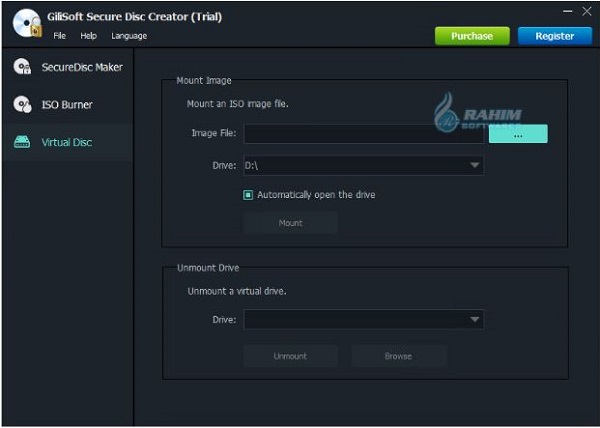Image resolution: width=600 pixels, height=428 pixels.
Task: Click the 'Automatically open the drive' label text
Action: tap(316, 195)
